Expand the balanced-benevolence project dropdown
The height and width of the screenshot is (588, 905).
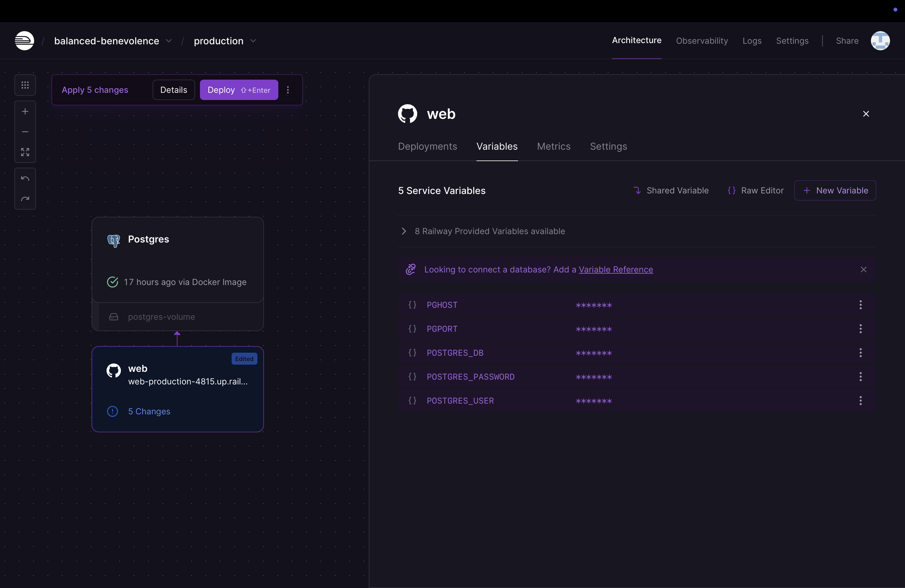click(x=169, y=41)
